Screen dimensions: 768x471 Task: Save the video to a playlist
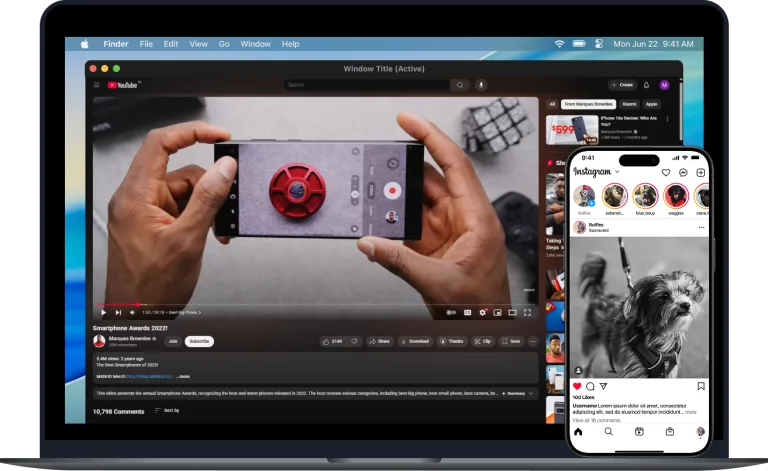[511, 341]
